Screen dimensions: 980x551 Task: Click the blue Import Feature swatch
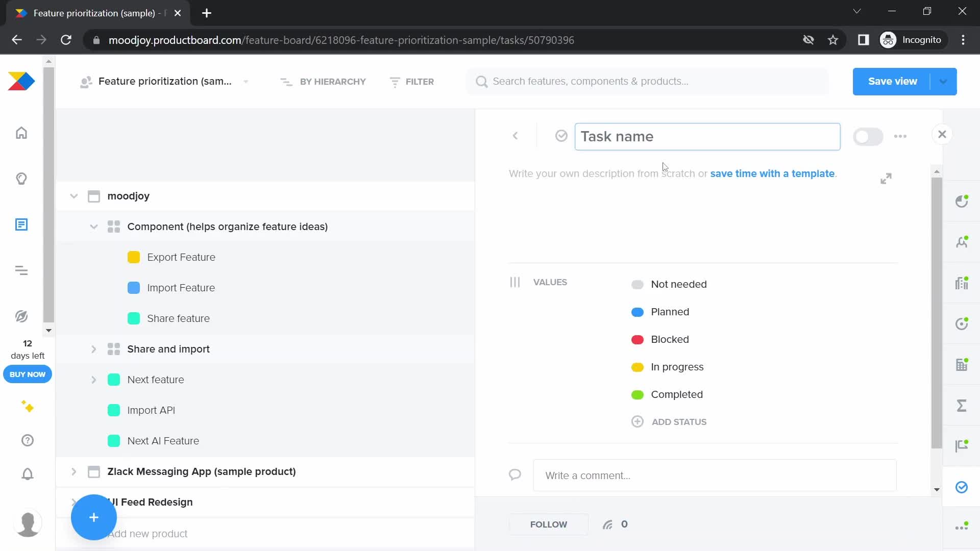coord(134,288)
